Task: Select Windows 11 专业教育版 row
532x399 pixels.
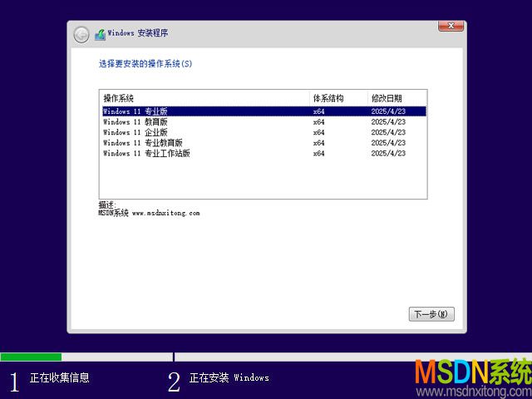Action: tap(264, 143)
